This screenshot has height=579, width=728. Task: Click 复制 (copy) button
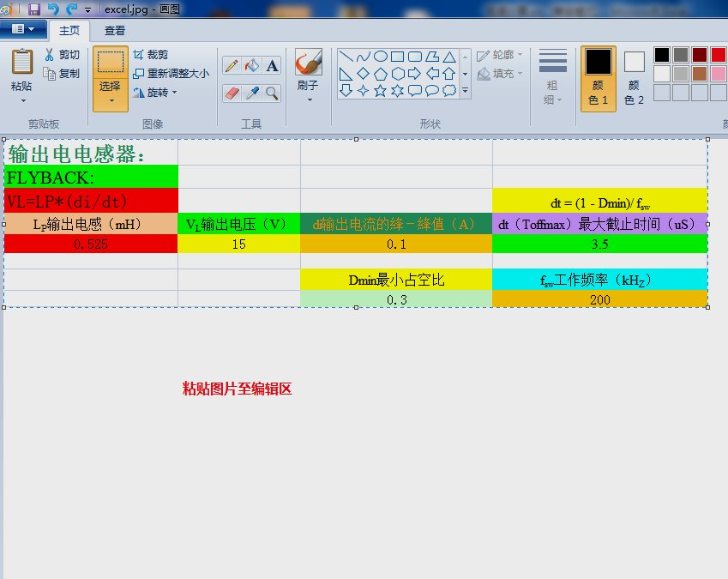click(x=63, y=74)
